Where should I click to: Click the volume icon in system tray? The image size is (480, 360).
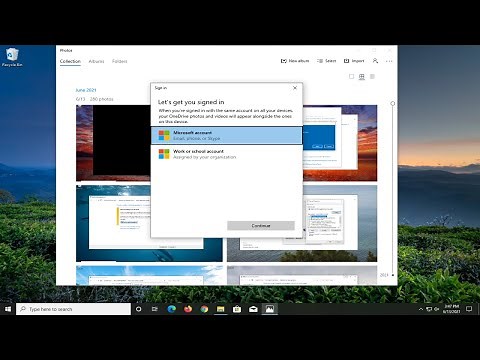(x=437, y=309)
